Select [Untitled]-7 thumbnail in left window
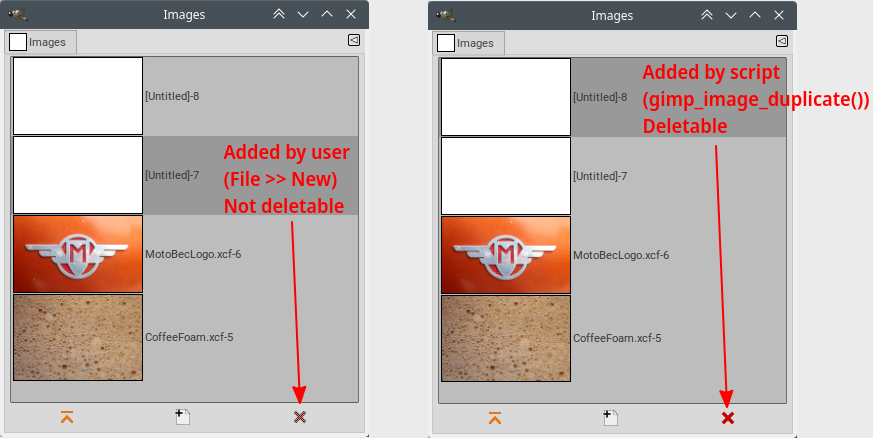Viewport: 873px width, 438px height. tap(78, 175)
